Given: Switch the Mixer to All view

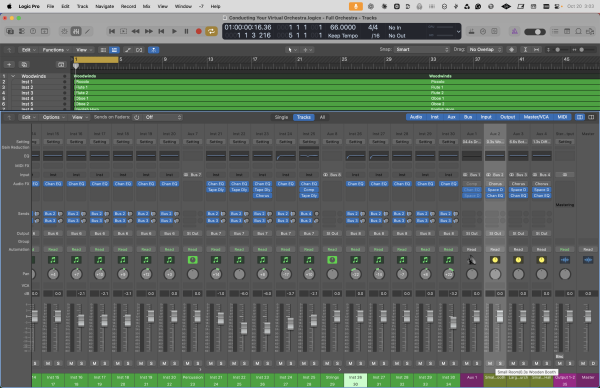Looking at the screenshot, I should pos(322,117).
